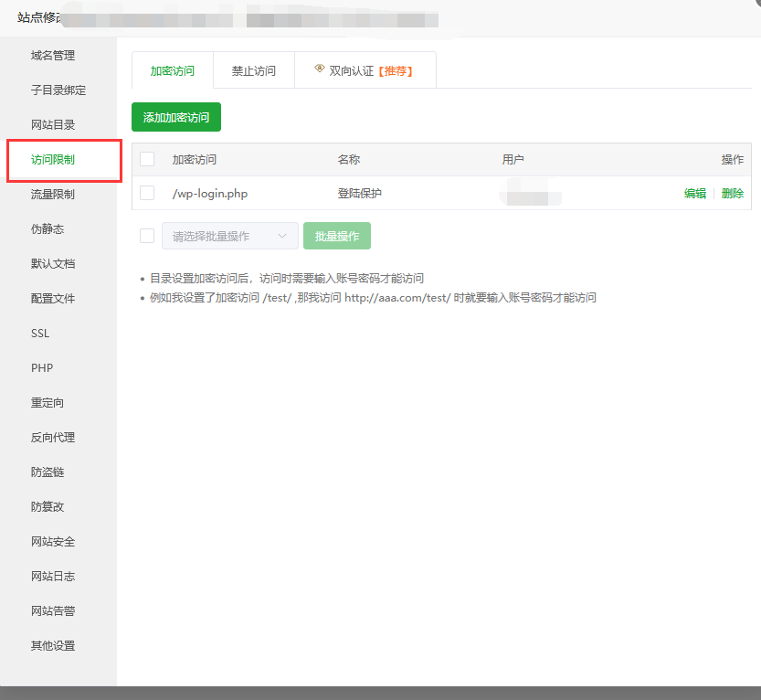Click 编辑 for the 登陆保护 entry

(x=693, y=194)
